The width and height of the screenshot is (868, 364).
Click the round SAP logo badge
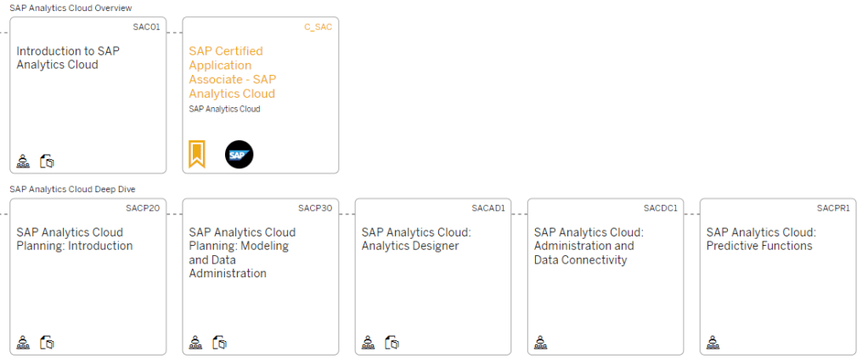click(239, 155)
